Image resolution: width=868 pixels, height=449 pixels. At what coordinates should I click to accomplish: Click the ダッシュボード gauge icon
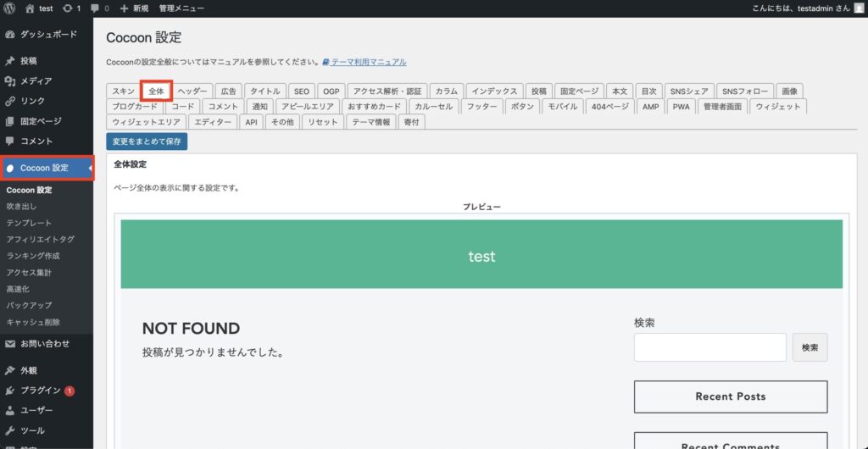tap(10, 34)
